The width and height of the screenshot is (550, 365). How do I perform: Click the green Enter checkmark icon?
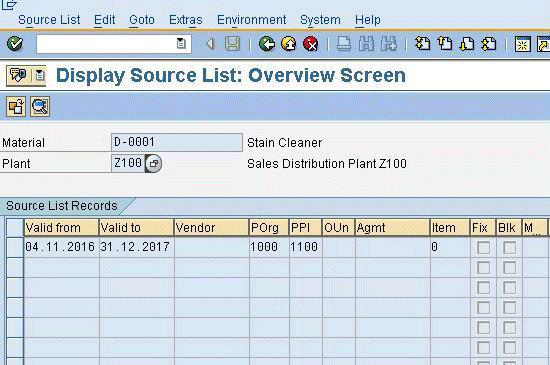point(15,44)
